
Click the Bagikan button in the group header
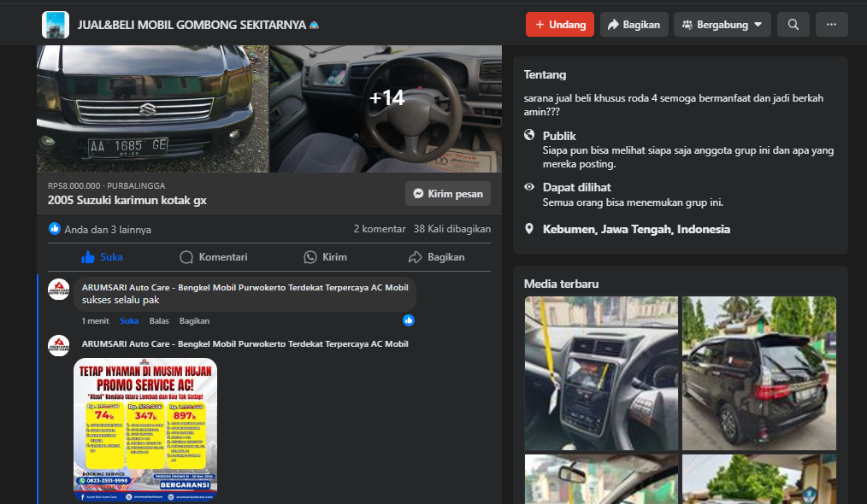[x=634, y=25]
